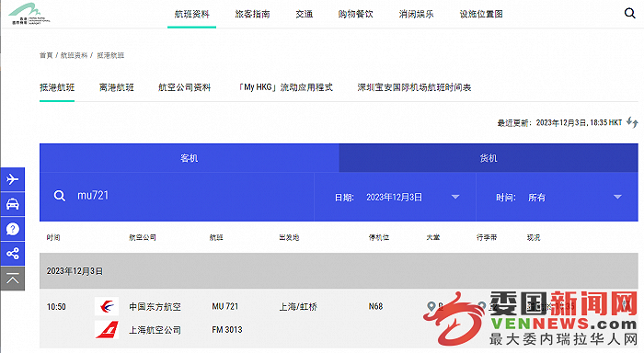Click the airplane icon in left sidebar
Screen dimensions: 644x353
tap(12, 179)
